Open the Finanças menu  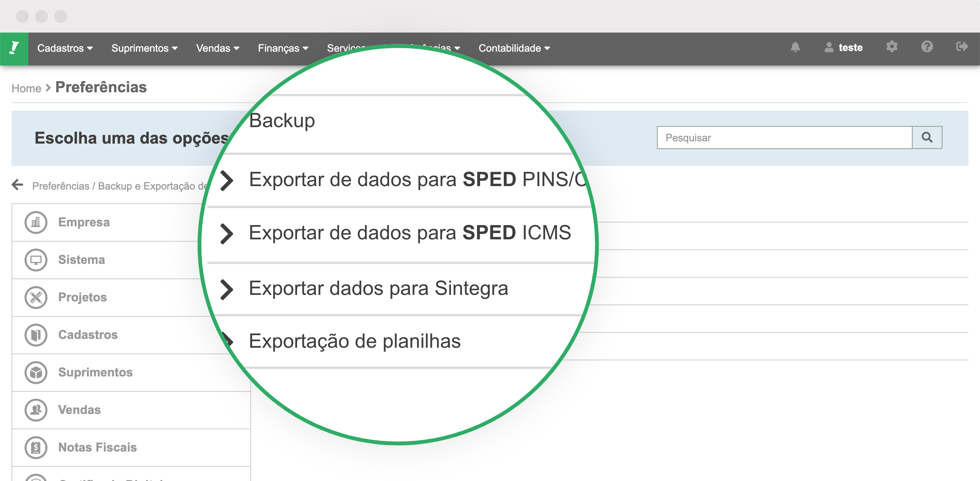coord(283,48)
